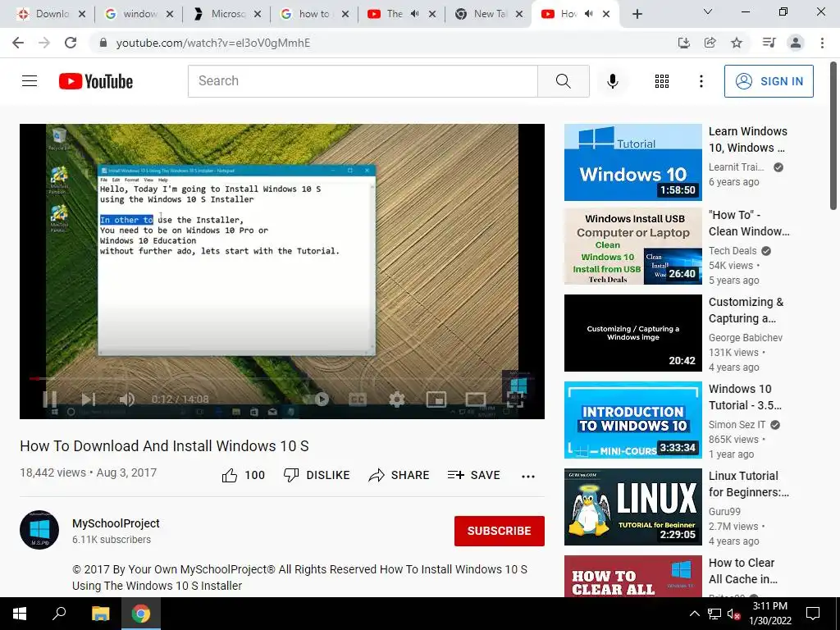This screenshot has height=630, width=840.
Task: Share the video
Action: point(399,475)
